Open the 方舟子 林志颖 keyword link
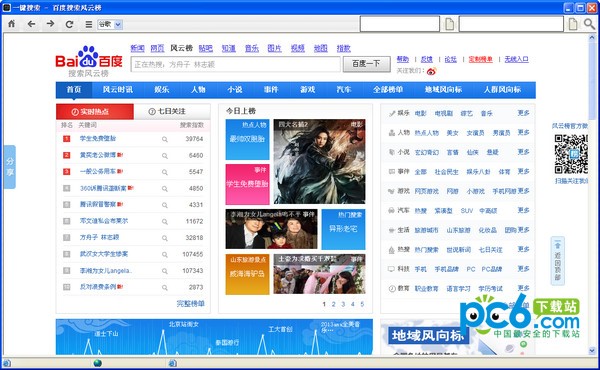600x370 pixels. 99,237
